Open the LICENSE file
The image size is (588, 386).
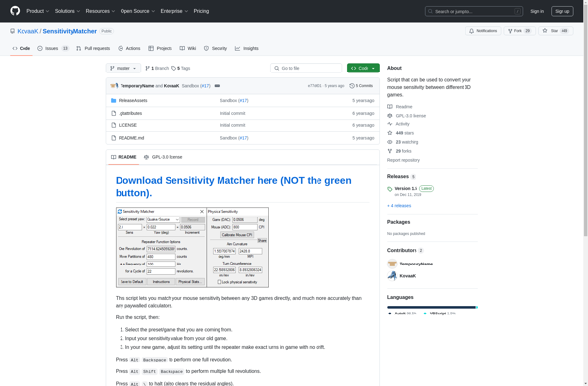[127, 125]
